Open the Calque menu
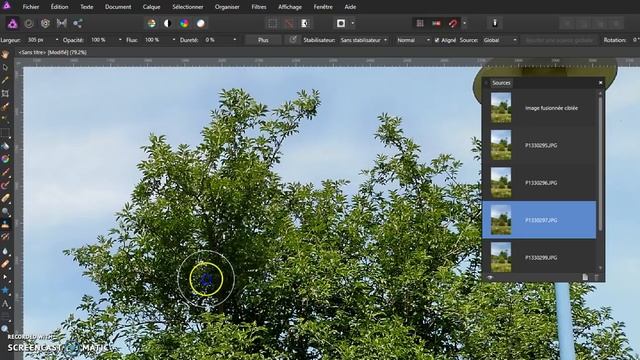This screenshot has height=360, width=640. 151,7
